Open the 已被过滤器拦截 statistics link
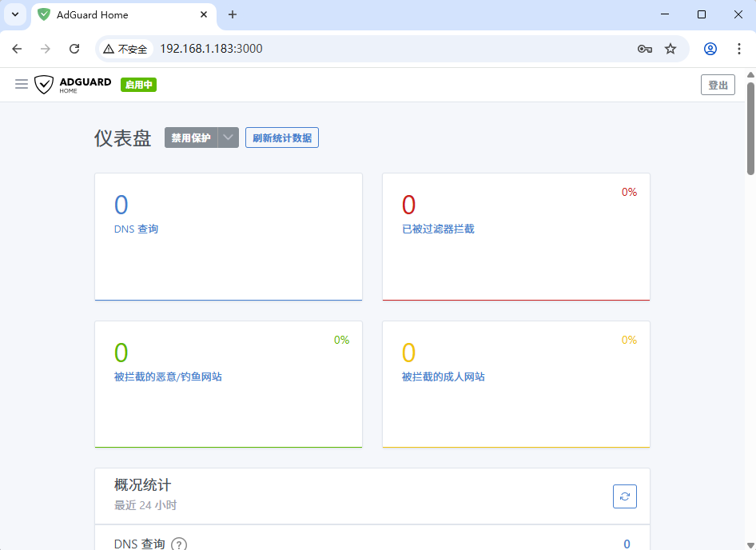 click(438, 229)
